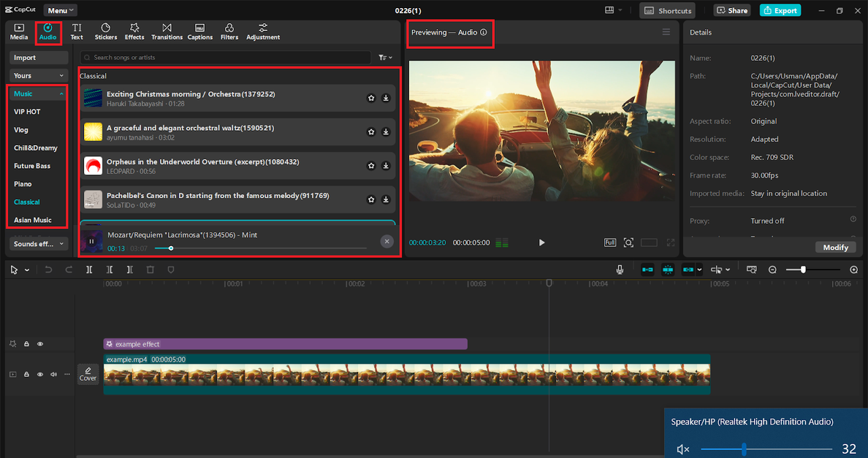This screenshot has width=868, height=458.
Task: Expand the Yours section dropdown
Action: tap(38, 75)
